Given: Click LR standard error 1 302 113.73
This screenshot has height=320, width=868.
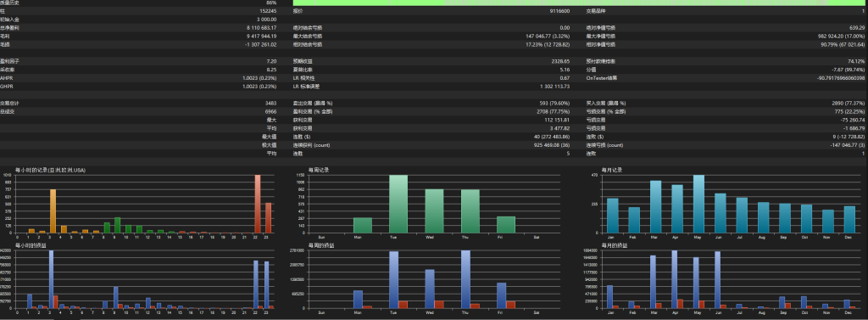Looking at the screenshot, I should [x=555, y=86].
